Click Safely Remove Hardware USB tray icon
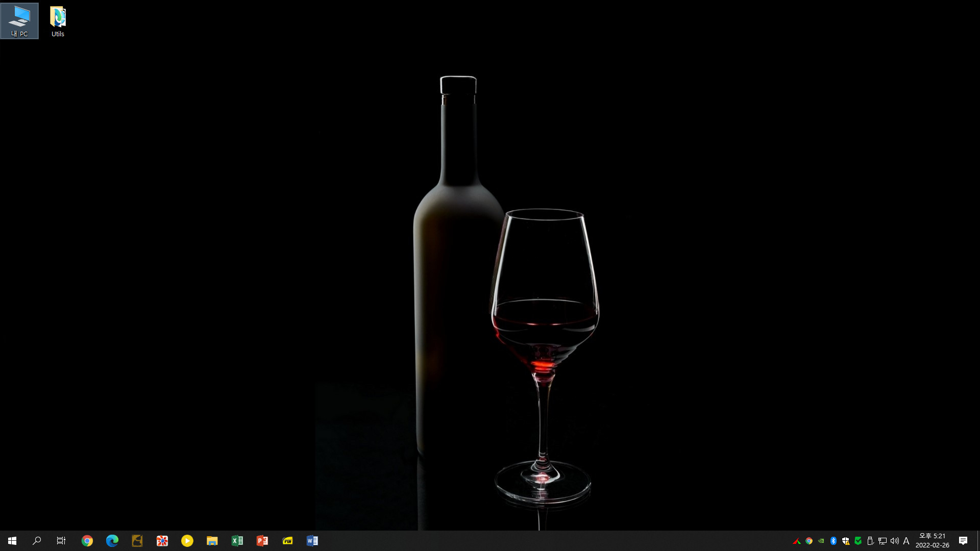Viewport: 980px width, 551px height. click(x=870, y=541)
